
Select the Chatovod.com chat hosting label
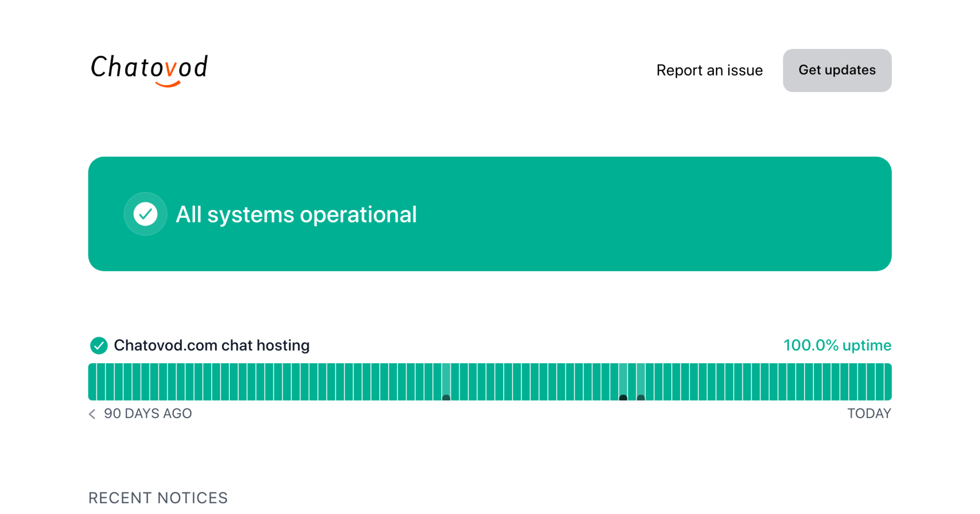[x=212, y=346]
